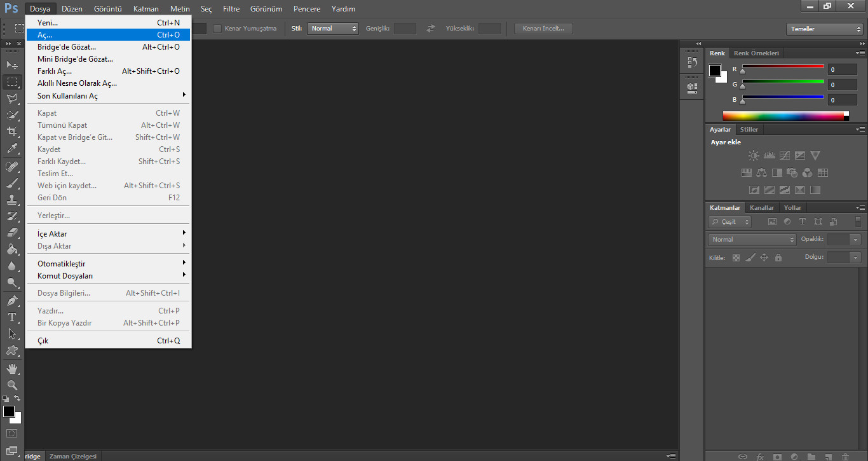Open the Normal blend mode dropdown

click(752, 240)
